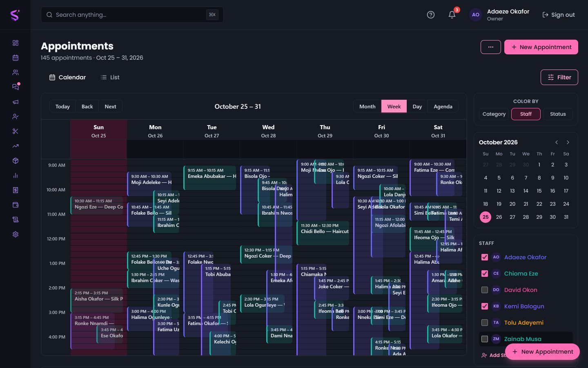
Task: Switch to the List tab
Action: (x=110, y=77)
